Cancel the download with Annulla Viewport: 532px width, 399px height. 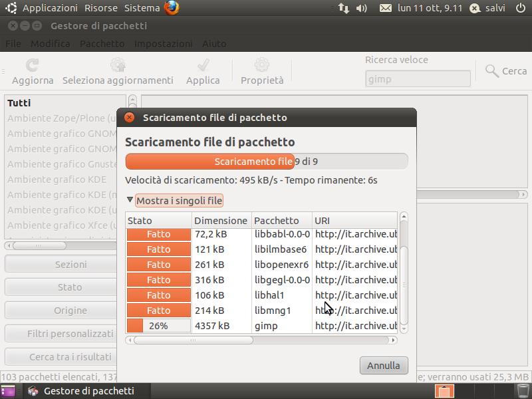(384, 365)
